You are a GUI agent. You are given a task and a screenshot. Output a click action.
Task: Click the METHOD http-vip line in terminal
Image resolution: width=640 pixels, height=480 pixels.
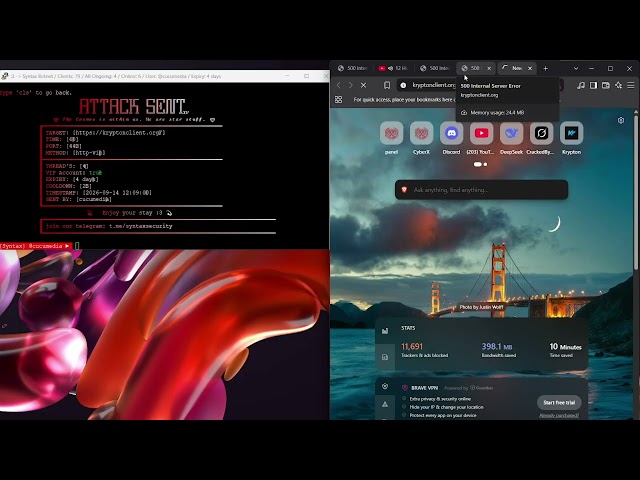(x=75, y=153)
